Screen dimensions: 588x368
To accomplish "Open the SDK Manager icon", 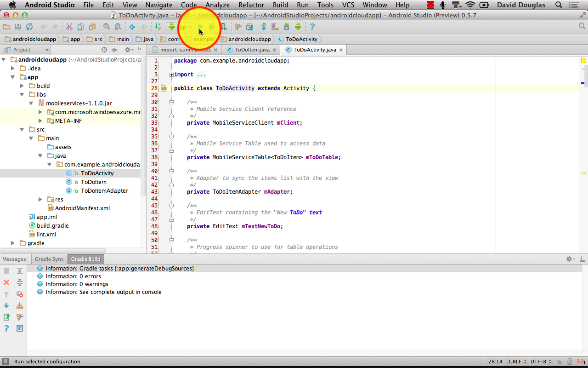I will [x=286, y=27].
